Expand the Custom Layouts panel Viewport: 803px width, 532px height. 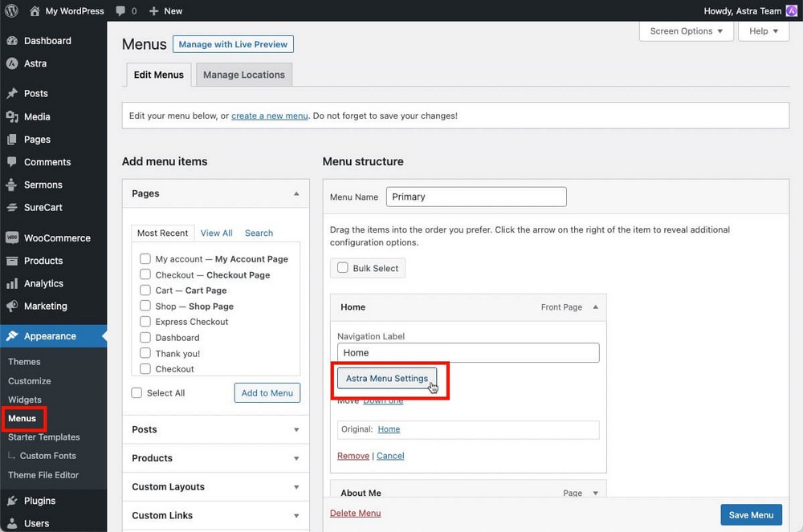click(x=215, y=486)
